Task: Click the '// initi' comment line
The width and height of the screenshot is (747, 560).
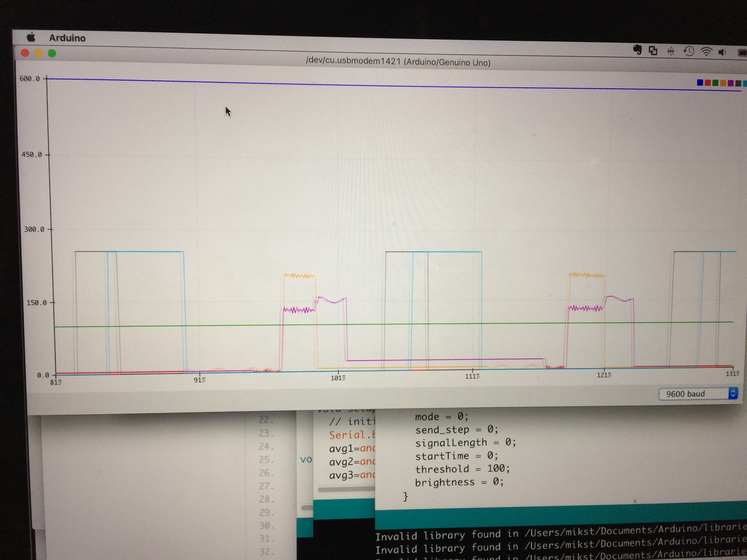Action: click(x=352, y=422)
